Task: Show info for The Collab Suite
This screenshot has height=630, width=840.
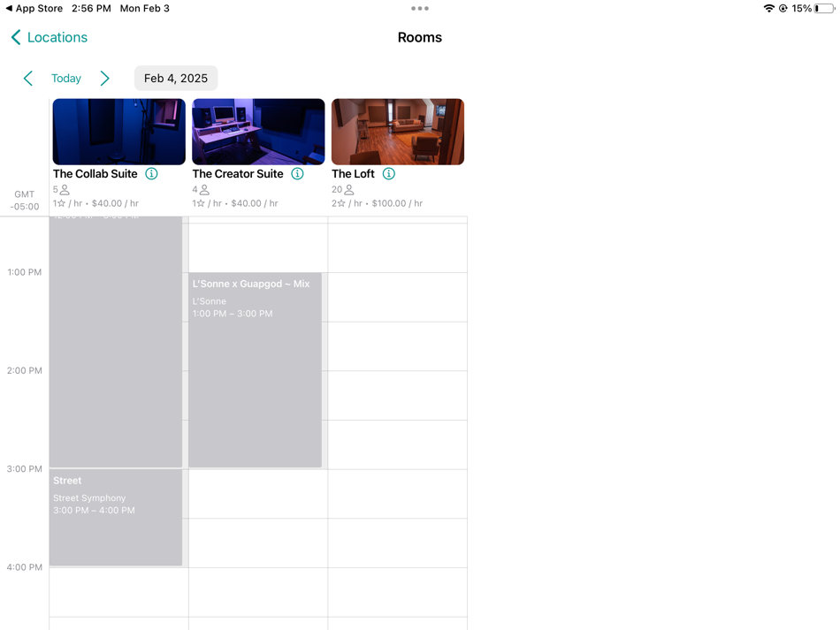Action: pyautogui.click(x=151, y=173)
